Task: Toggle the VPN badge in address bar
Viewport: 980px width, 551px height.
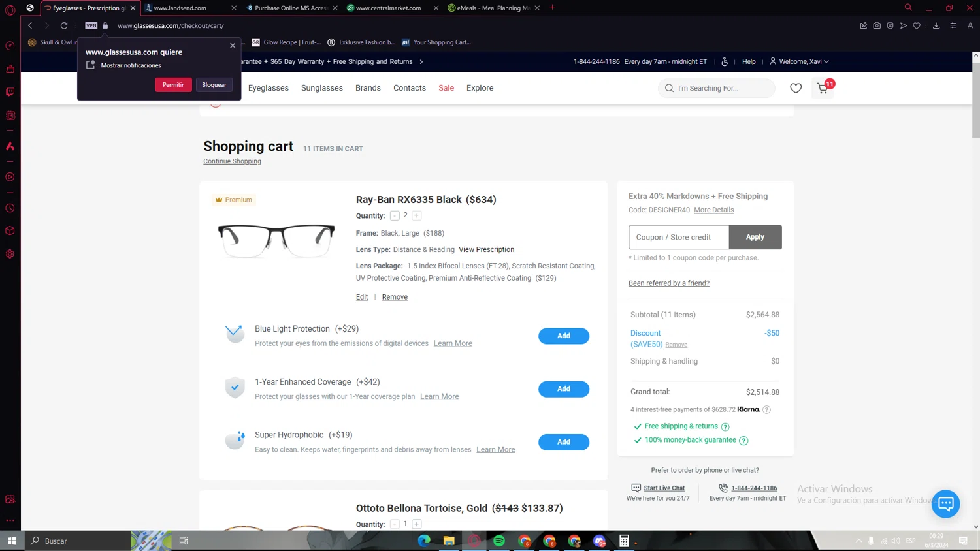Action: point(91,25)
